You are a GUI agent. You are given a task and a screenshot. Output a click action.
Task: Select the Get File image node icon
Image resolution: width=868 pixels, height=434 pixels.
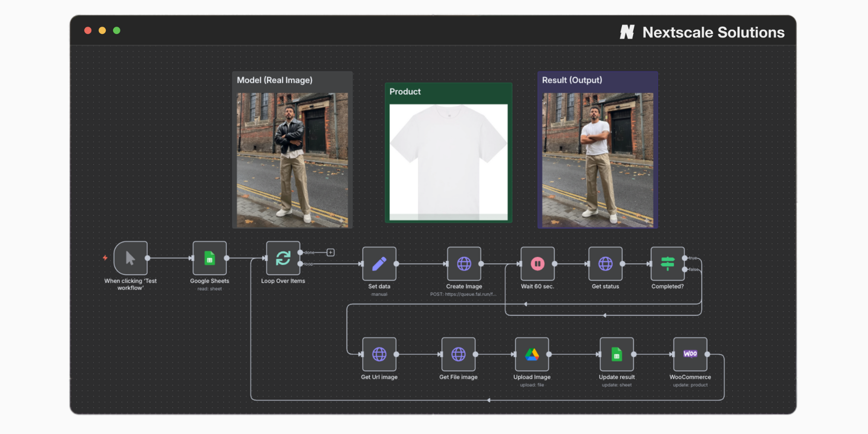pos(458,354)
